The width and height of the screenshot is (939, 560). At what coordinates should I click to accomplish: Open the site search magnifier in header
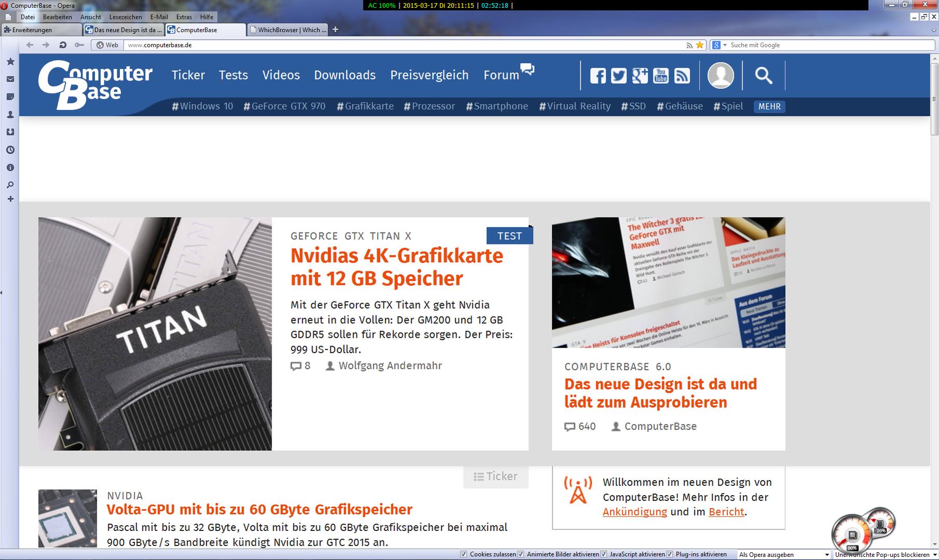coord(764,76)
